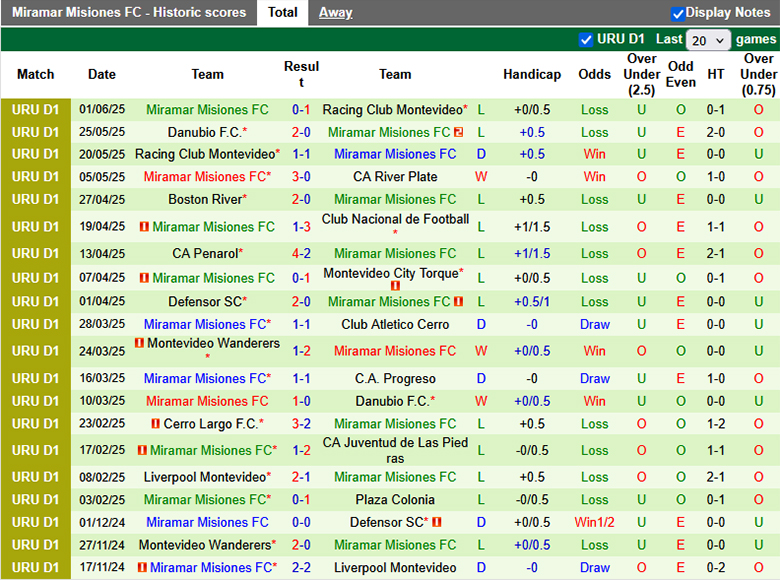Click the HT score 1-2 on Cerro Largo row
Image resolution: width=780 pixels, height=580 pixels.
pos(715,424)
